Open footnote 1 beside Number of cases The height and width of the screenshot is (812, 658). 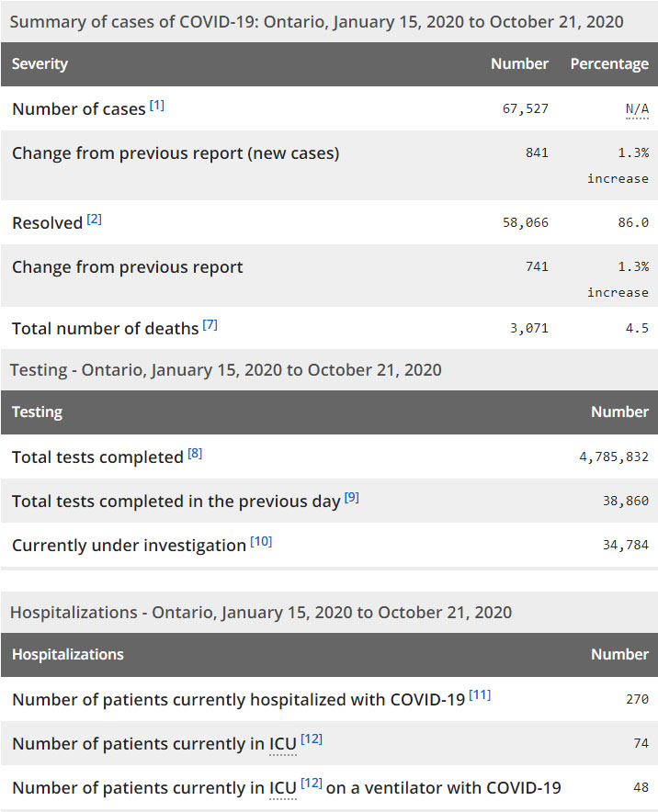[x=157, y=106]
